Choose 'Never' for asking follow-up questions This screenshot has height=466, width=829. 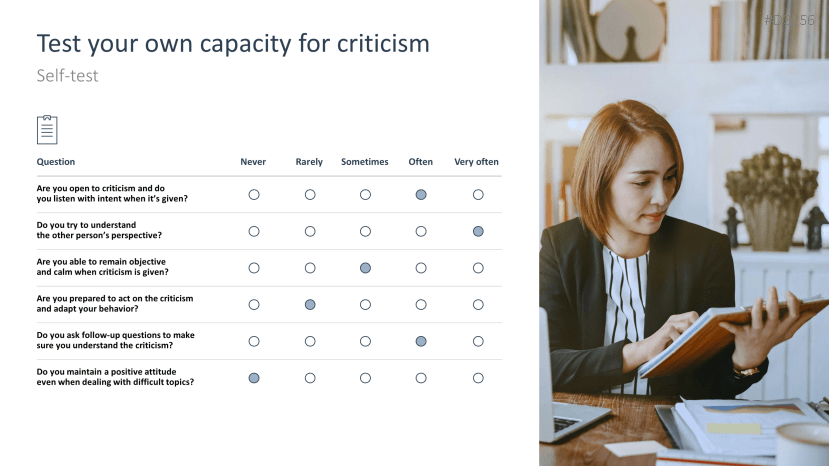[x=254, y=341]
